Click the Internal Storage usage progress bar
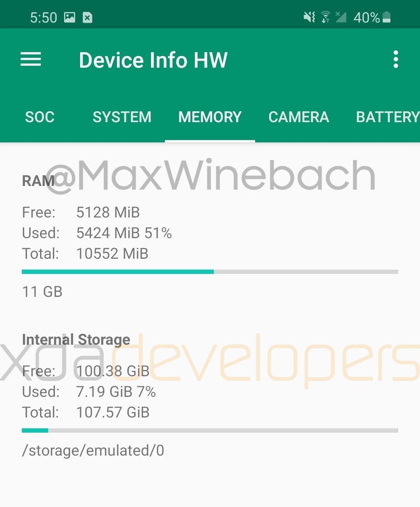This screenshot has width=420, height=507. coord(210,430)
